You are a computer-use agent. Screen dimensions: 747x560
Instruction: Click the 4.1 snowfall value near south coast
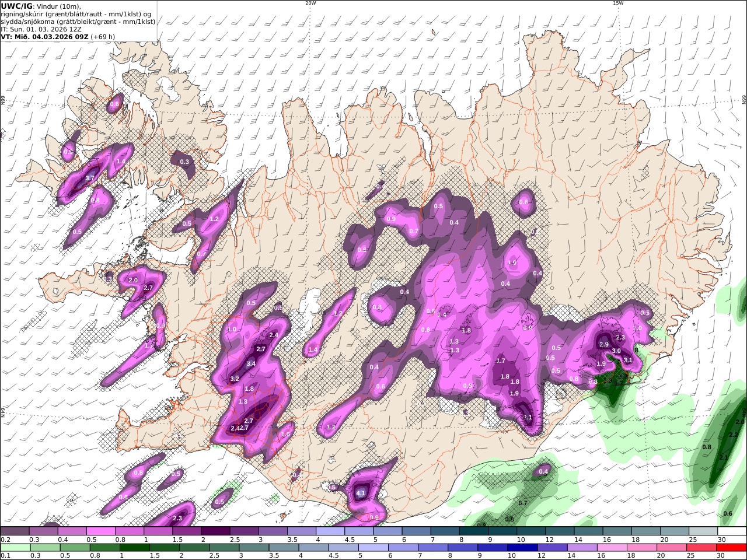360,494
